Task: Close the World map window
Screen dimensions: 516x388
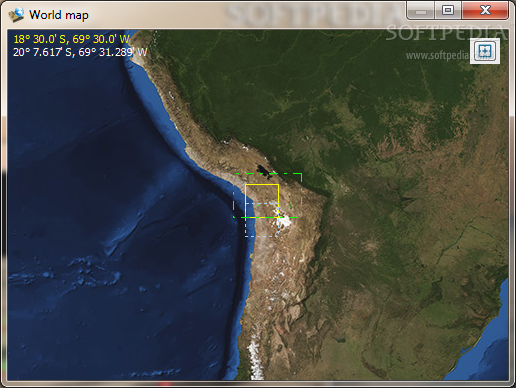Action: [485, 11]
